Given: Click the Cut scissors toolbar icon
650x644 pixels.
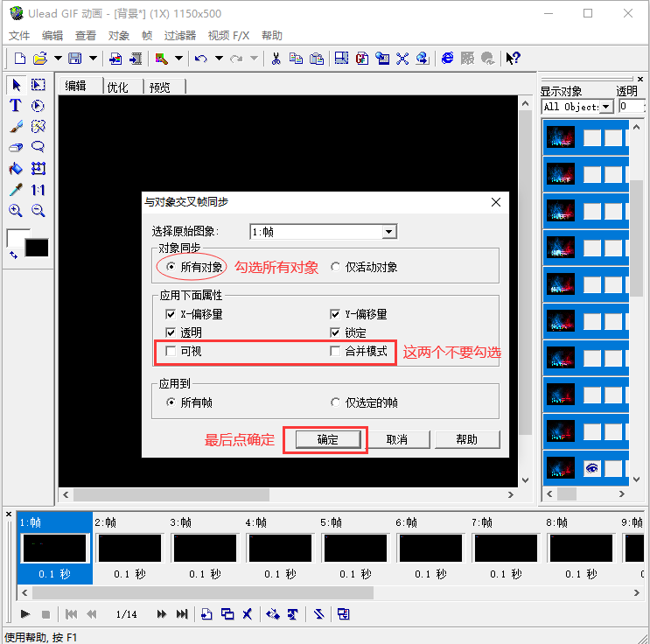Looking at the screenshot, I should tap(276, 59).
